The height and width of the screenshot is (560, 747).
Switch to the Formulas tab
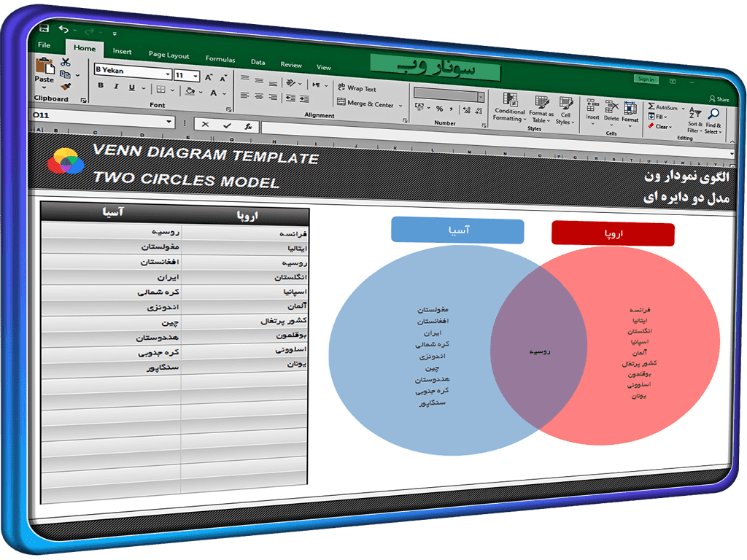[x=220, y=59]
